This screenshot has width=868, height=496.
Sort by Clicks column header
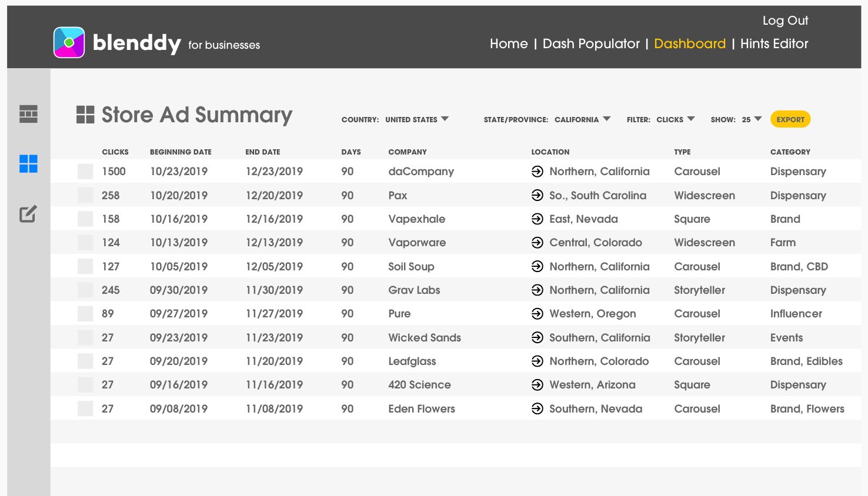pyautogui.click(x=115, y=152)
